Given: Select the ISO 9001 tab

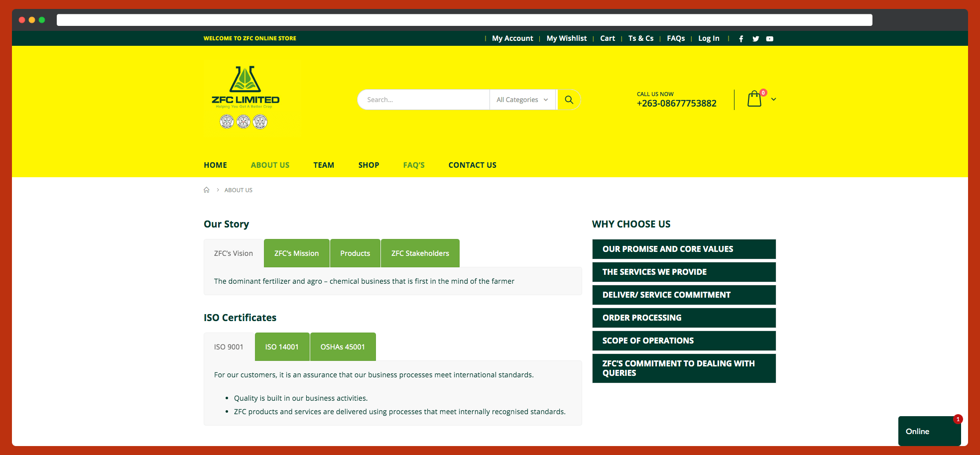Looking at the screenshot, I should point(229,347).
